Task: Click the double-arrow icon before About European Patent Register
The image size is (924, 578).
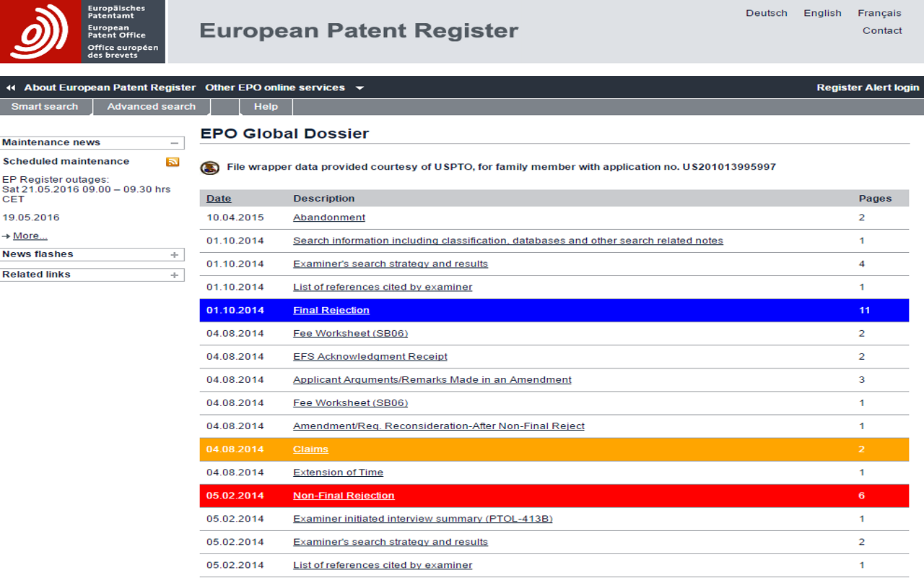Action: [11, 87]
